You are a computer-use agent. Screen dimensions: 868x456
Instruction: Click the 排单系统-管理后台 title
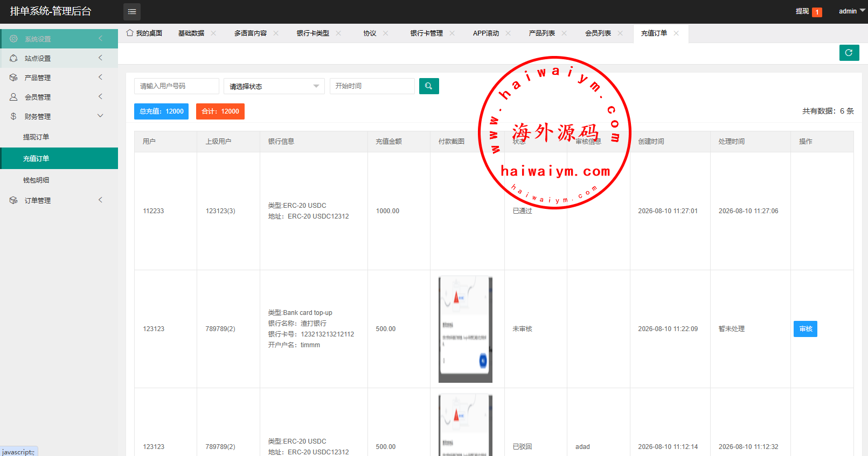click(51, 11)
